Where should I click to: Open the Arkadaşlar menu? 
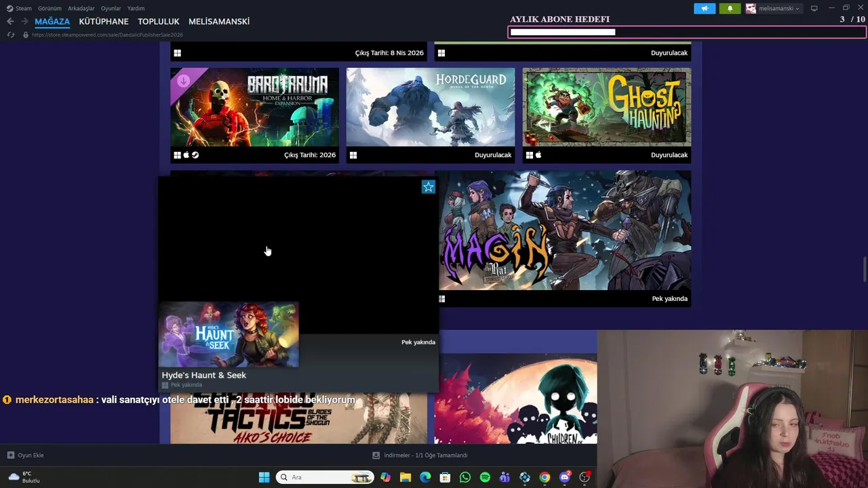[x=81, y=8]
